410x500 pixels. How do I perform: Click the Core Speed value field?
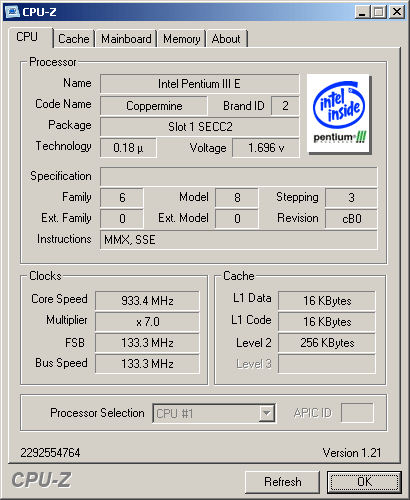(147, 301)
